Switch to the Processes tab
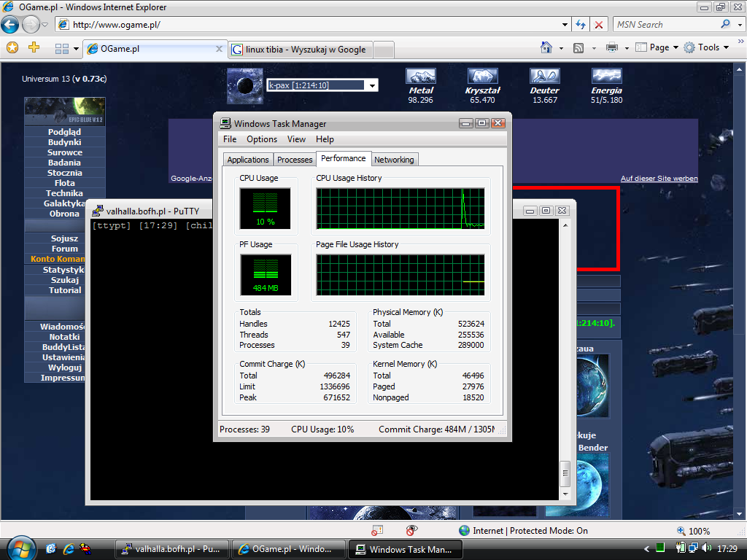The width and height of the screenshot is (747, 560). [x=295, y=160]
